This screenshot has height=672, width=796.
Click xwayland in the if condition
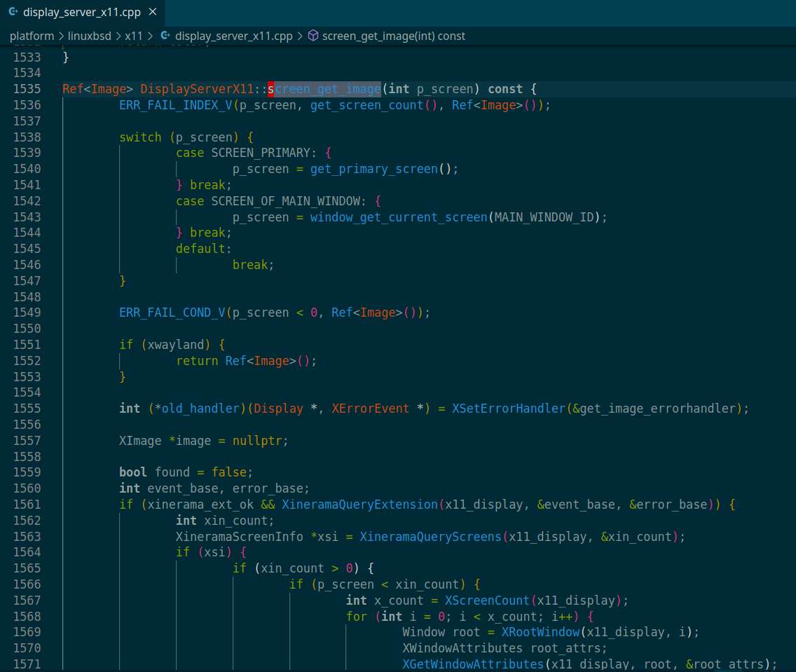click(175, 345)
